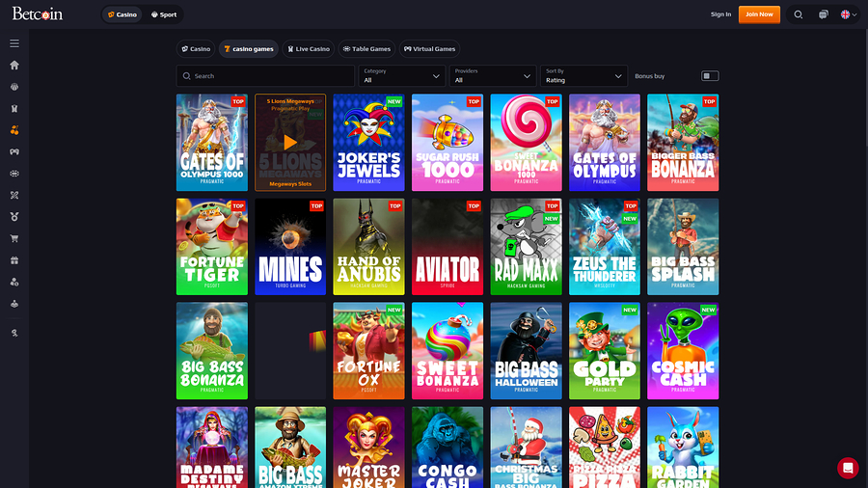This screenshot has height=488, width=868.
Task: Click the Join Now button
Action: (759, 14)
